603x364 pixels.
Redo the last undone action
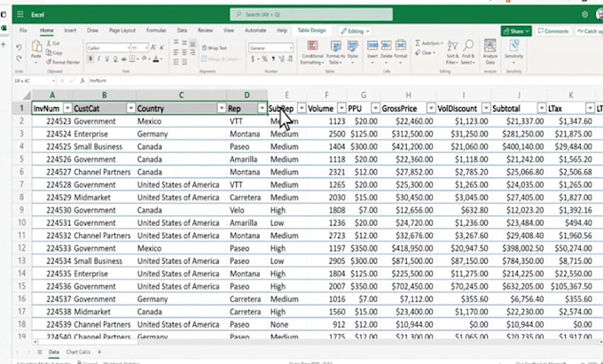[19, 58]
